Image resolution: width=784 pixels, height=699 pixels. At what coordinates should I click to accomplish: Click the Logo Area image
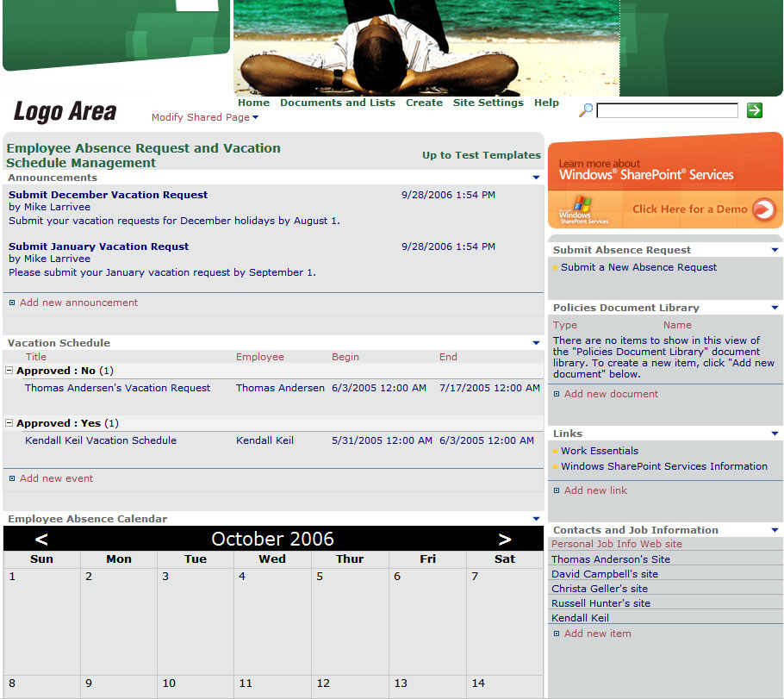click(x=65, y=111)
